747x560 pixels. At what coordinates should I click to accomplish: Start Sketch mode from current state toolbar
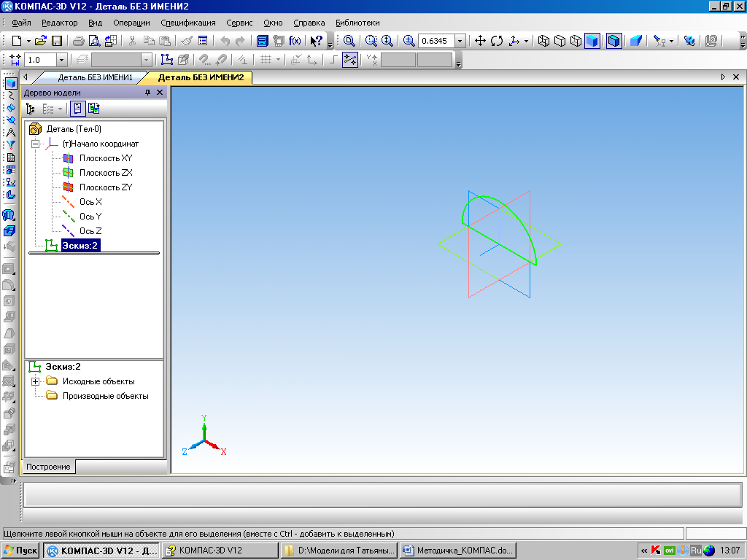coord(166,61)
